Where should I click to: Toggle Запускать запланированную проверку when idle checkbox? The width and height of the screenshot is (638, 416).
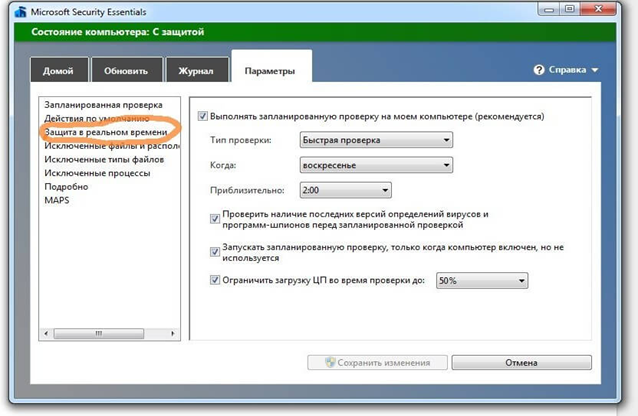point(215,252)
